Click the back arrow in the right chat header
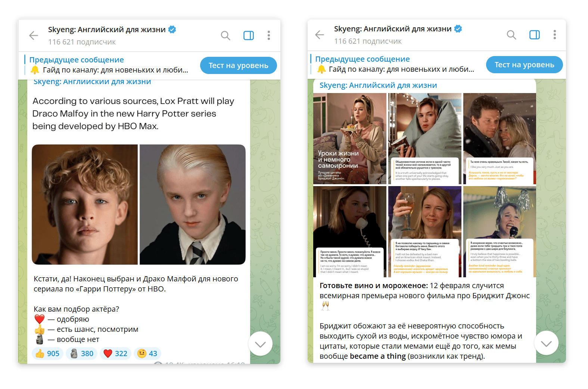The image size is (588, 389). (x=320, y=35)
